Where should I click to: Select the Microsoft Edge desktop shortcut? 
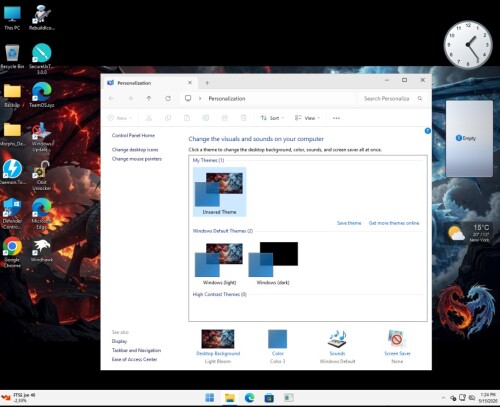pyautogui.click(x=42, y=213)
